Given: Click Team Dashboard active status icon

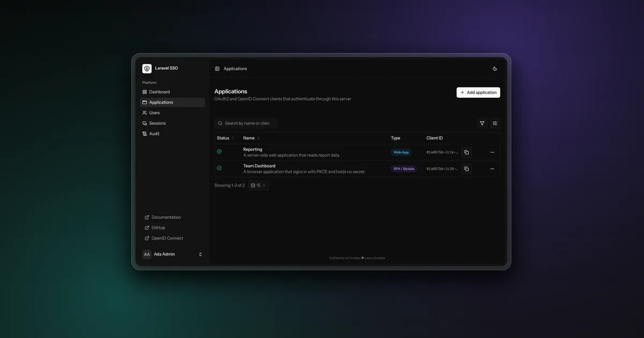Looking at the screenshot, I should tap(219, 168).
